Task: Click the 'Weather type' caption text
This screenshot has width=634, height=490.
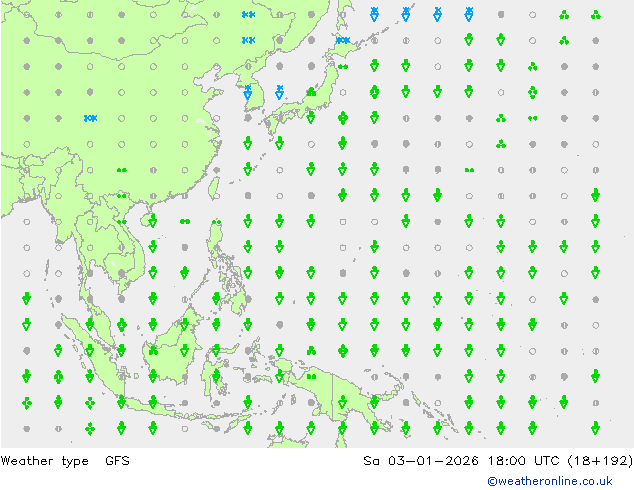Action: coord(45,461)
